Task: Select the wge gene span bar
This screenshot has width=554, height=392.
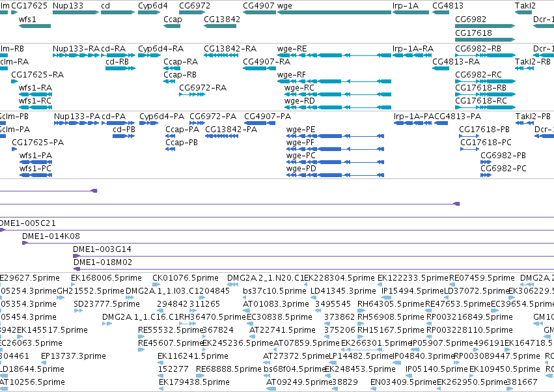Action: pyautogui.click(x=334, y=12)
